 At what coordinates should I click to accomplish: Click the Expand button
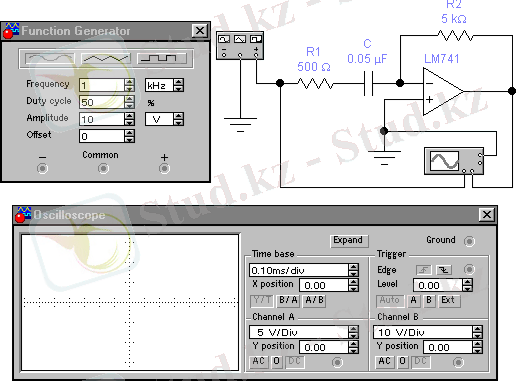(349, 241)
